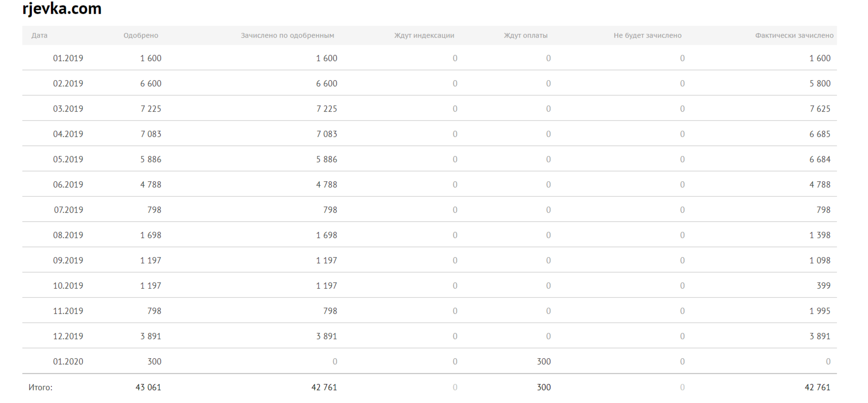Click the Ждут оплаты column header
The height and width of the screenshot is (403, 868).
(x=526, y=35)
